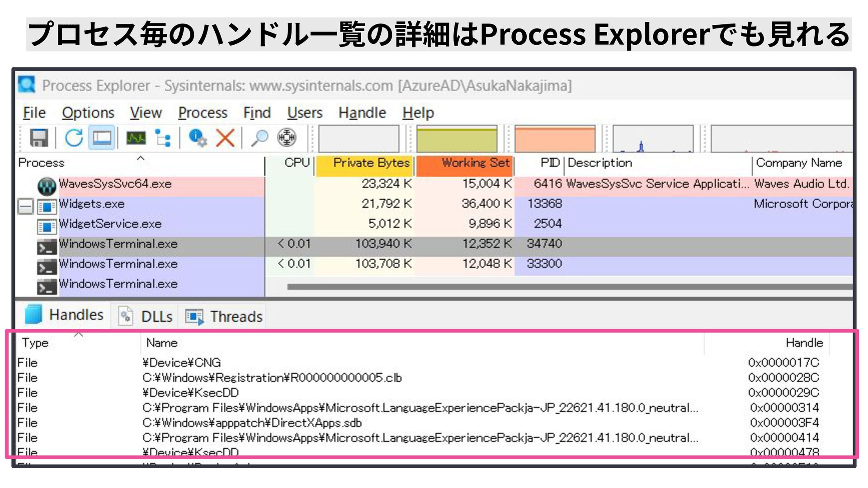Select the crosshair find window target icon

(x=287, y=138)
